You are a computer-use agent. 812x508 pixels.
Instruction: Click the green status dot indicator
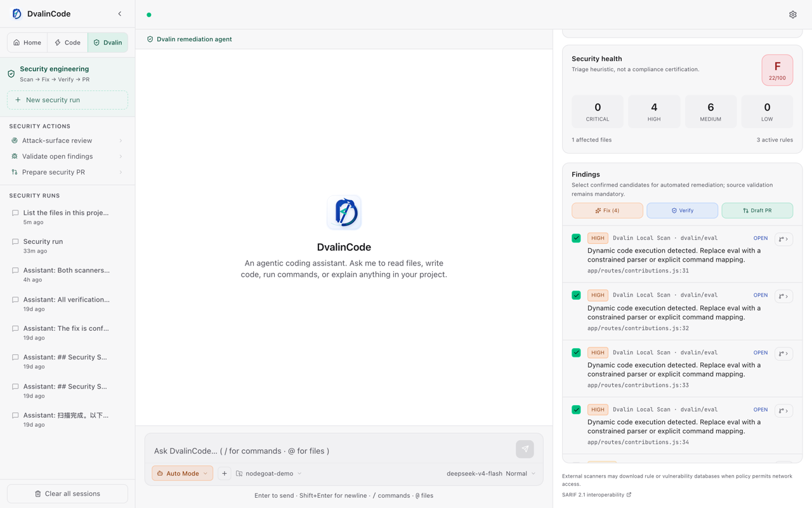pos(149,15)
